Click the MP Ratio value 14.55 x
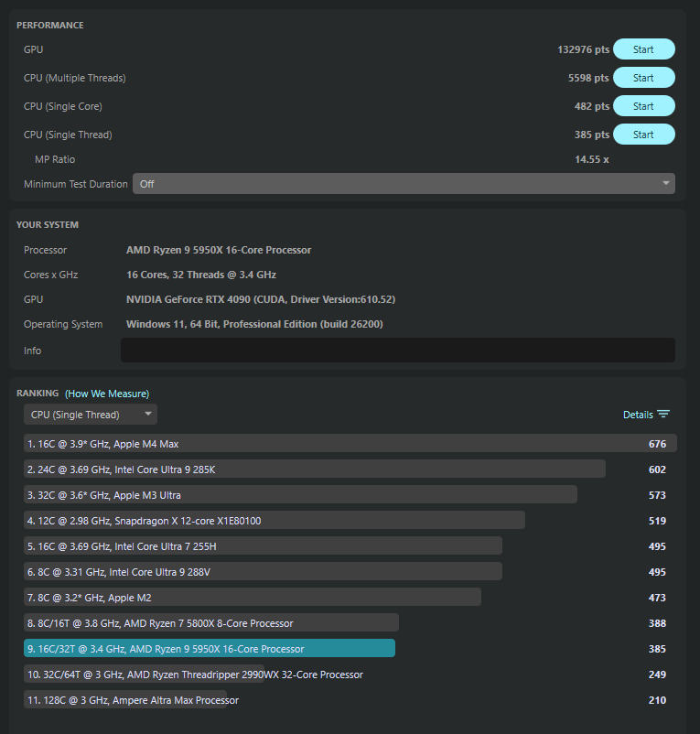Viewport: 700px width, 734px height. pyautogui.click(x=592, y=159)
